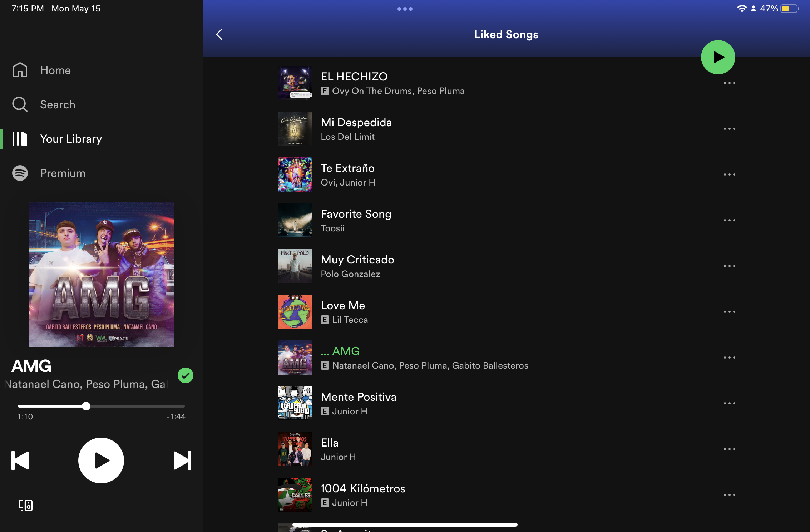Skip to the next track

tap(182, 460)
